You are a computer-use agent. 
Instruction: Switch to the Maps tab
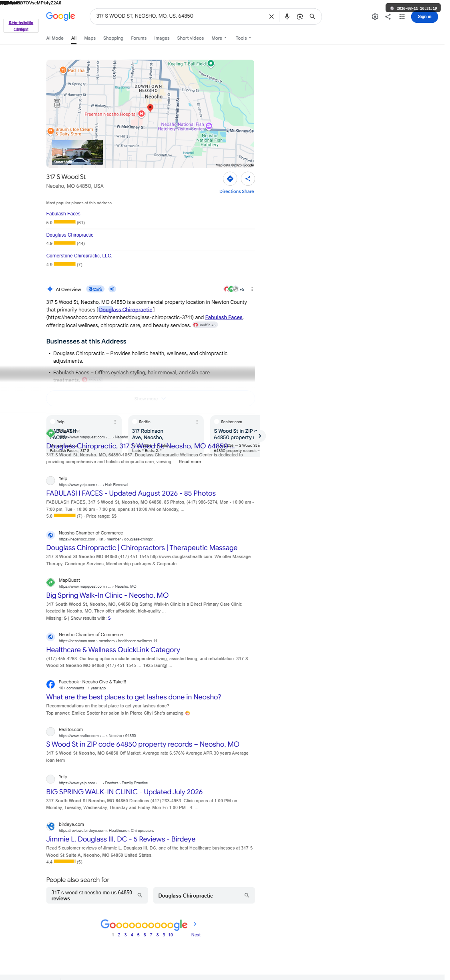pos(90,38)
